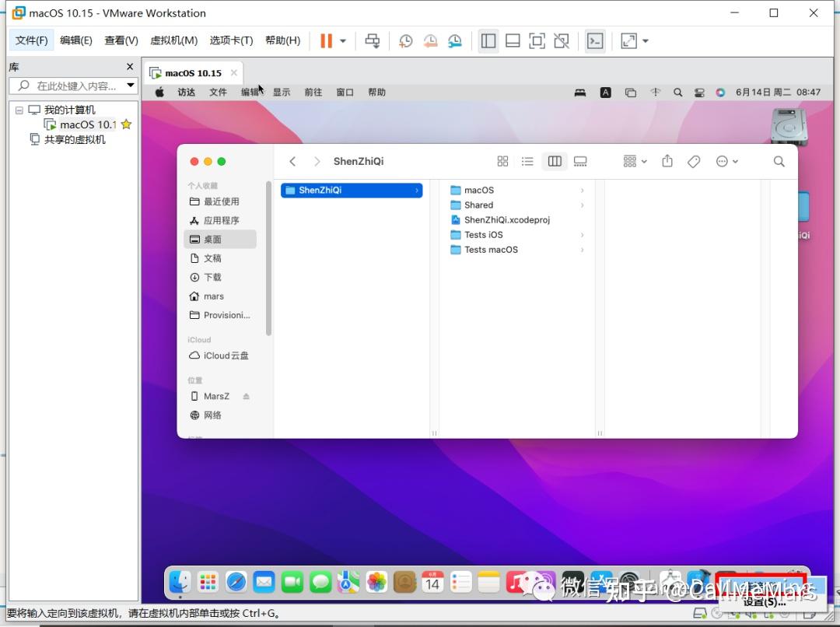
Task: Go back in the Finder window
Action: pyautogui.click(x=292, y=161)
